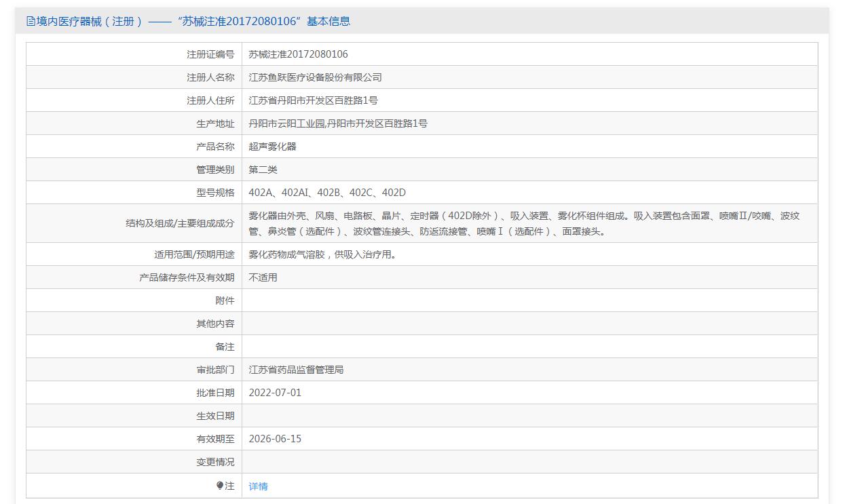Click the 基本信息 header title text
845x504 pixels.
[x=190, y=21]
